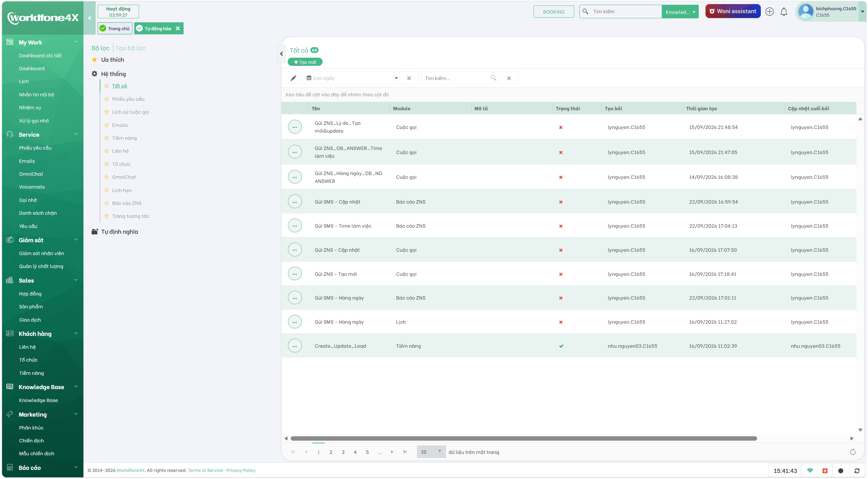Go to last page arrow icon

coord(405,452)
